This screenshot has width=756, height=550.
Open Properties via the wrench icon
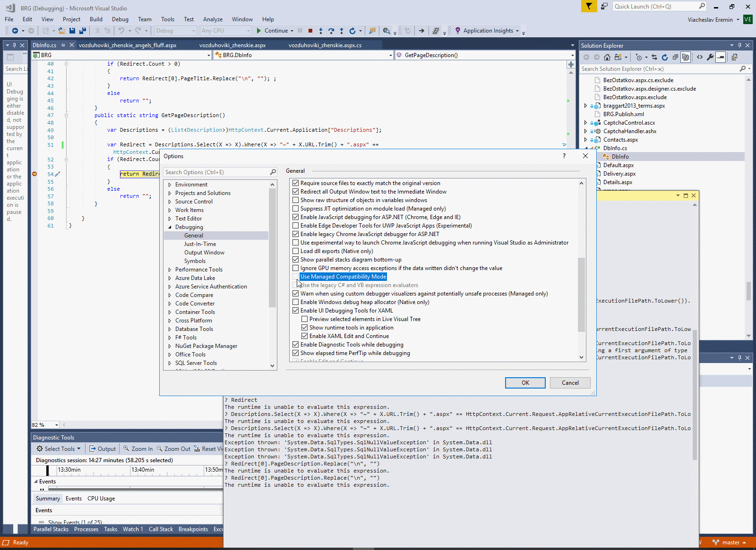click(710, 57)
